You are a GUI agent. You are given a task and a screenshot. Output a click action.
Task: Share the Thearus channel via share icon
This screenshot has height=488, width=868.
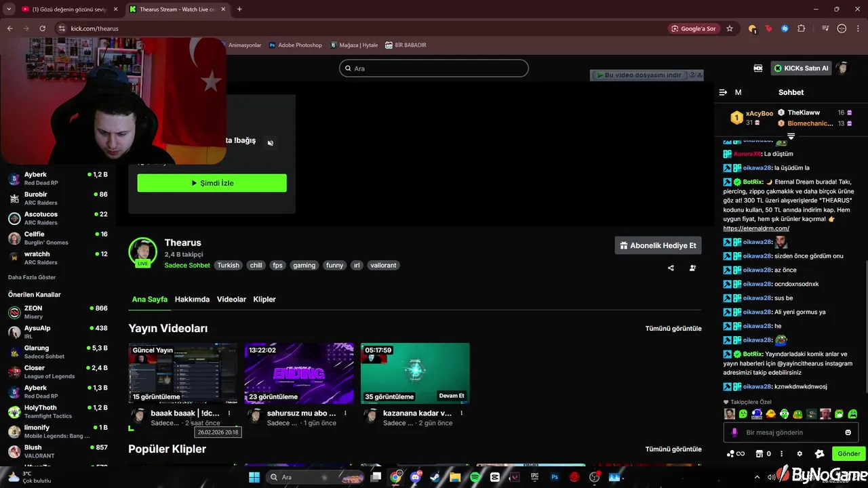click(671, 268)
